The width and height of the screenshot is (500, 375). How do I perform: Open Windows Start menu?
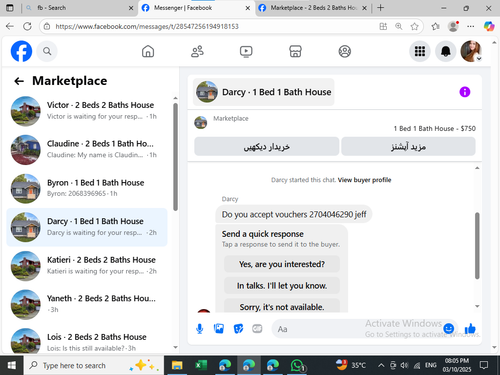point(12,365)
